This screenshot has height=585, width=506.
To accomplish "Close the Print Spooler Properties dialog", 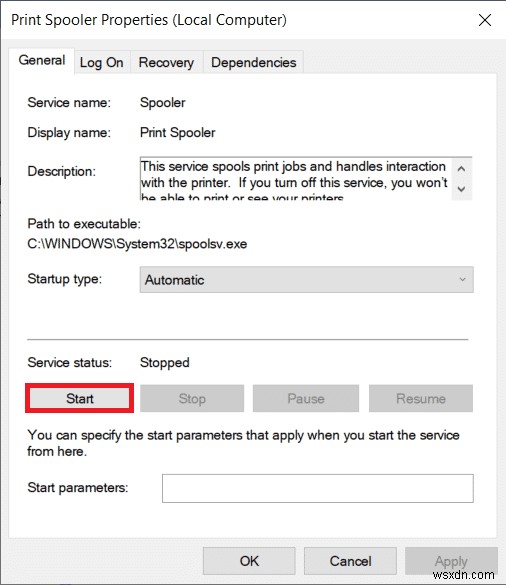I will (x=485, y=20).
